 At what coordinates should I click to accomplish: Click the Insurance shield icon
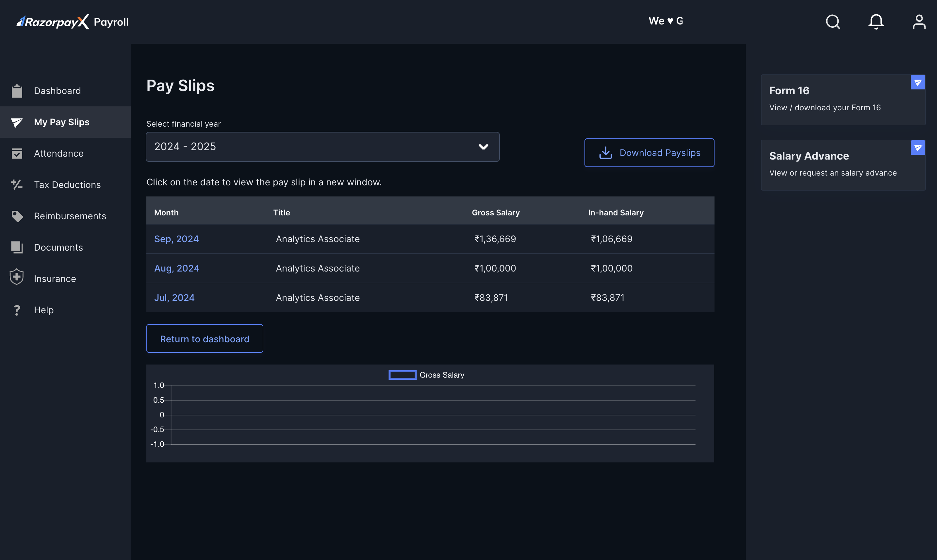click(17, 277)
